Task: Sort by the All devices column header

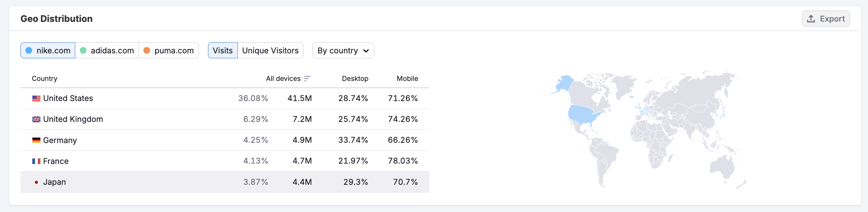Action: pyautogui.click(x=283, y=78)
